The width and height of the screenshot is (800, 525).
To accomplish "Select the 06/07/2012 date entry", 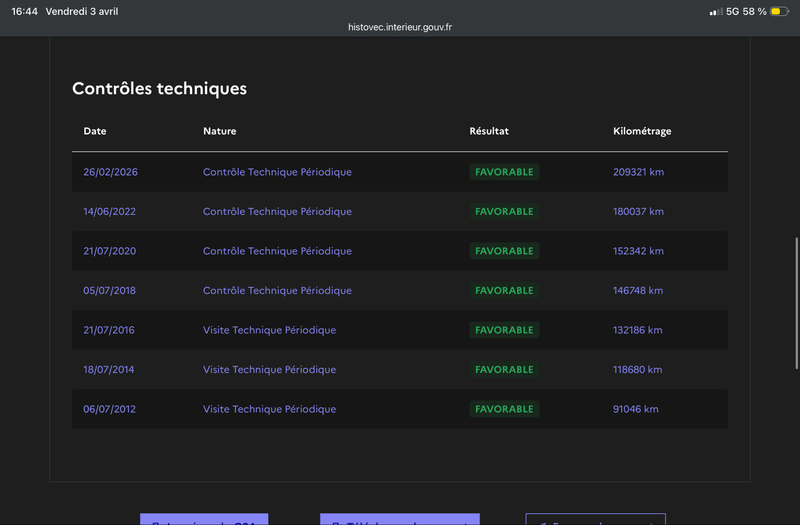I will coord(109,409).
